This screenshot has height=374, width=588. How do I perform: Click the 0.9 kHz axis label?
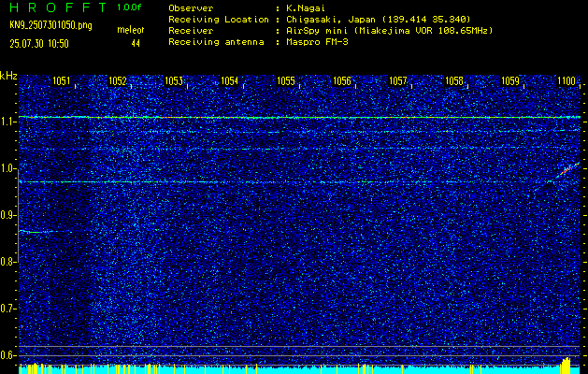click(7, 216)
